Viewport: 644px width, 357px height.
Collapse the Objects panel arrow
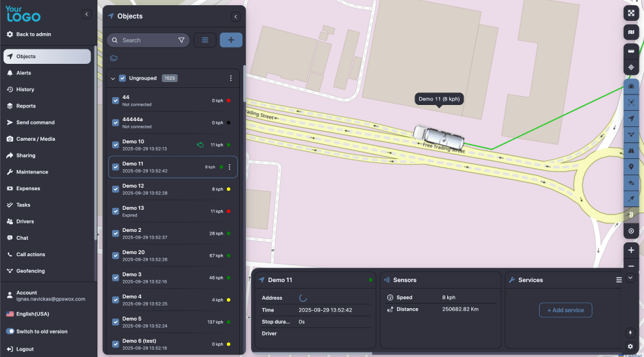(x=235, y=16)
